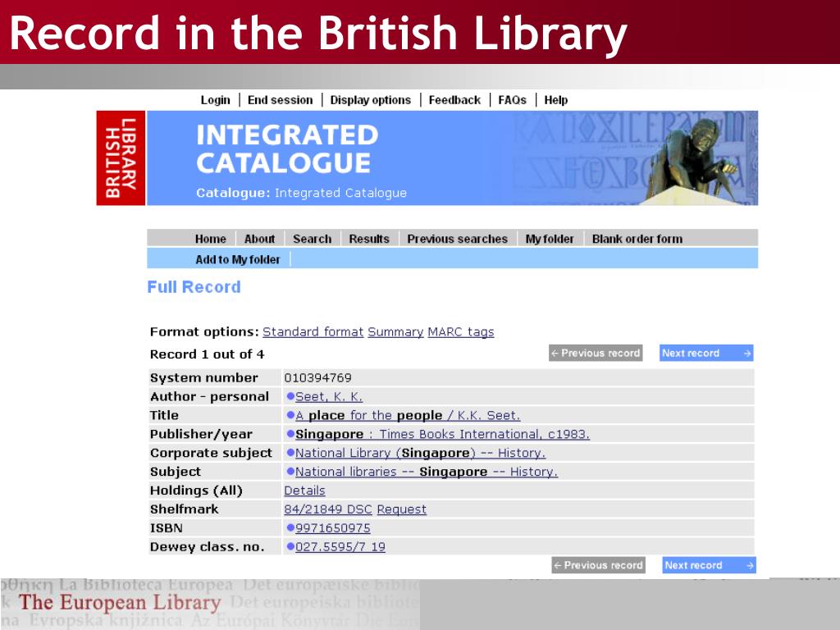Click the upper Next record button
Screen dimensions: 840x630
tap(706, 353)
